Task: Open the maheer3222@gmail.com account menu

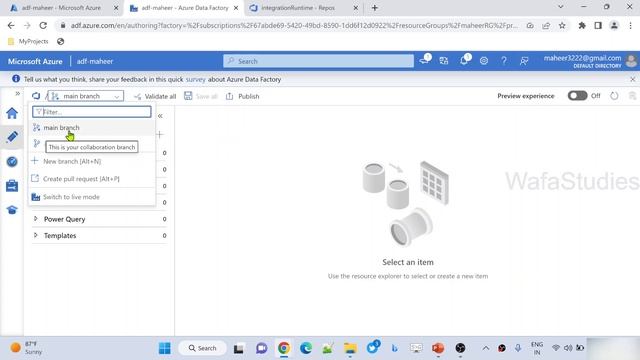Action: pyautogui.click(x=590, y=61)
